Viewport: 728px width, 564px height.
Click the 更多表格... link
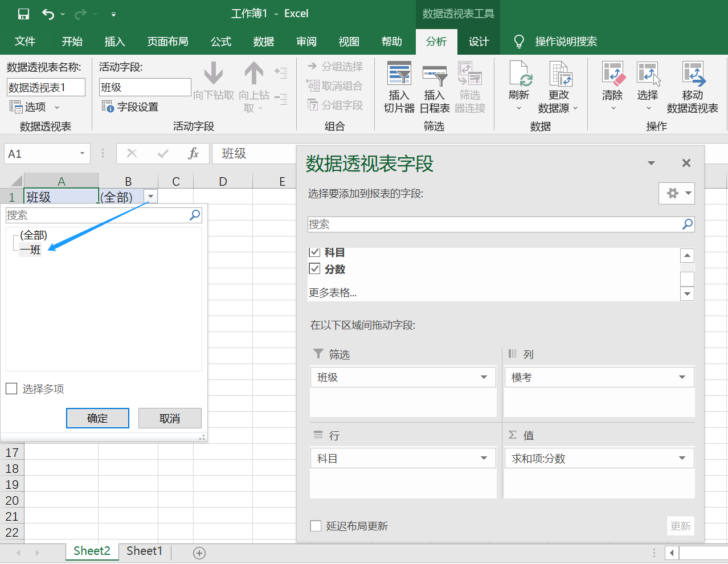[x=333, y=293]
